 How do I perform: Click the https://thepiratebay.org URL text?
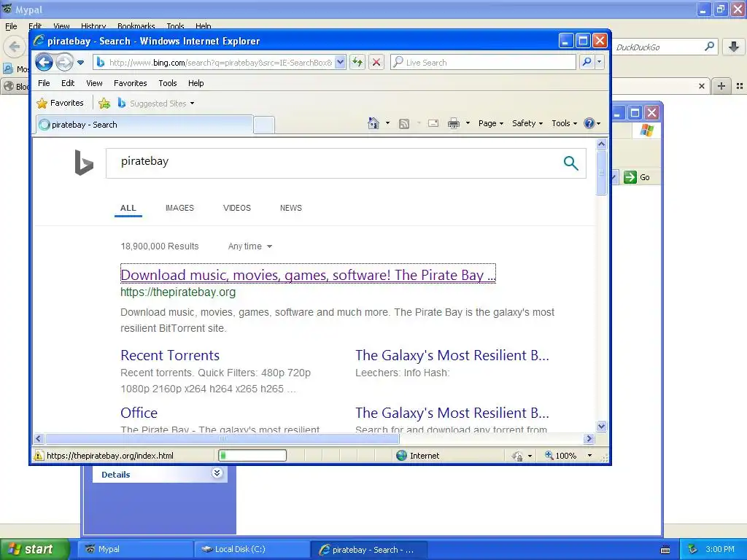(178, 292)
